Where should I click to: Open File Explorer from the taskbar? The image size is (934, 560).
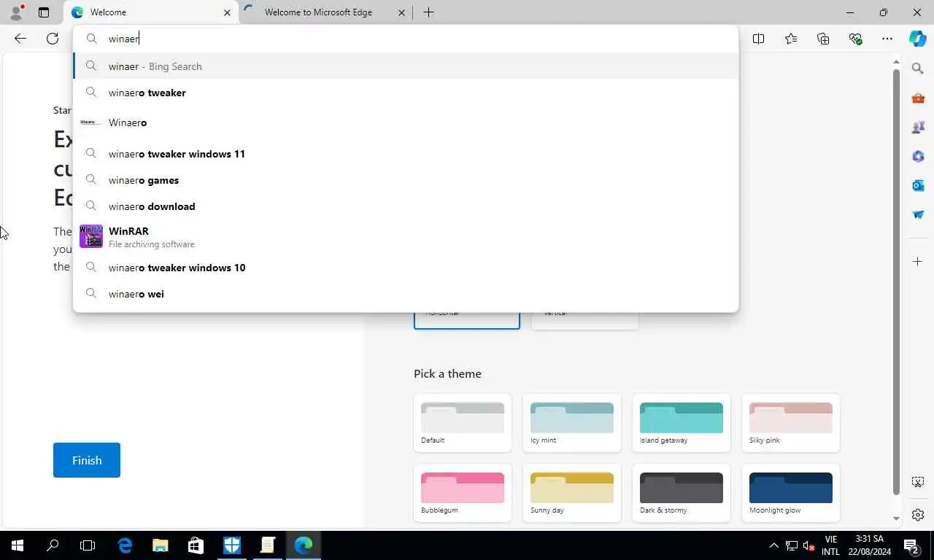161,545
